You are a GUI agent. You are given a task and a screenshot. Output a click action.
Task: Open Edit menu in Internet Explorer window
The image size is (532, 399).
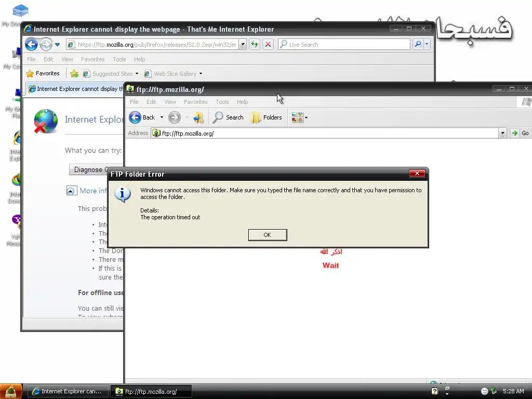[x=48, y=59]
